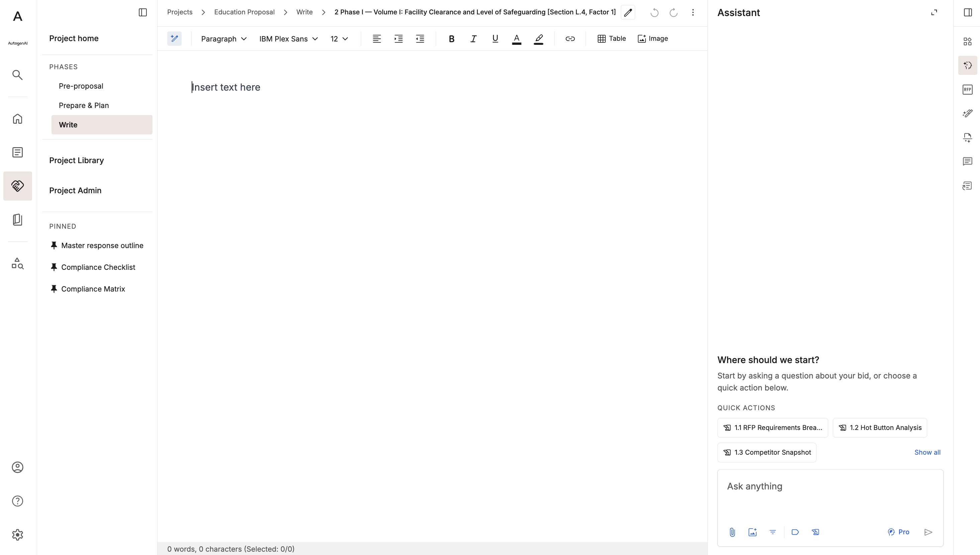Screen dimensions: 980x555
Task: Open the document reply icon in right rail
Action: 967,186
